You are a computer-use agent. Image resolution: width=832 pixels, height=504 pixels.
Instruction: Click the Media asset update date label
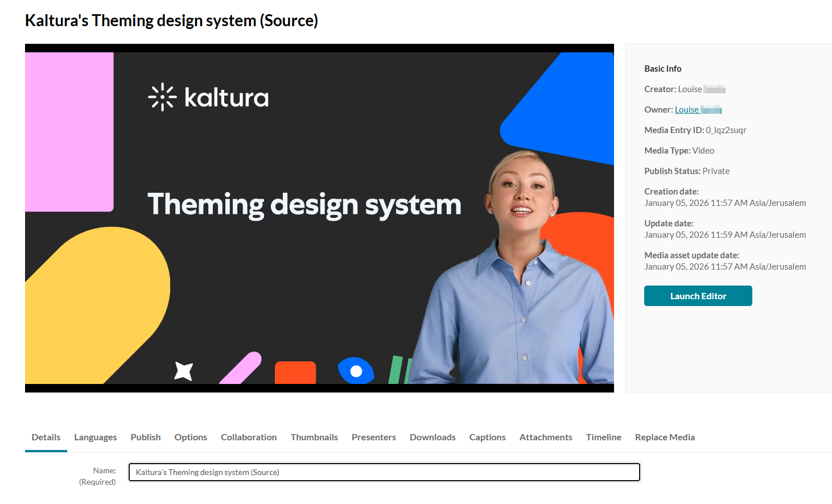(692, 255)
